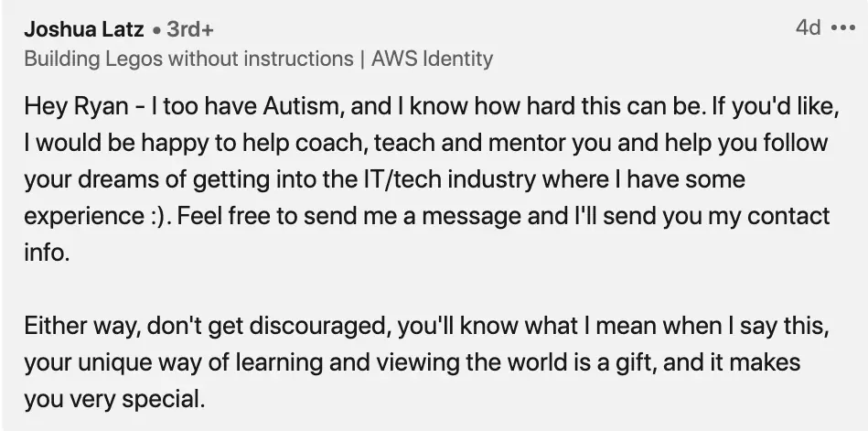Click the "Building Legos without instructions" headline text
The image size is (868, 431).
[x=188, y=59]
